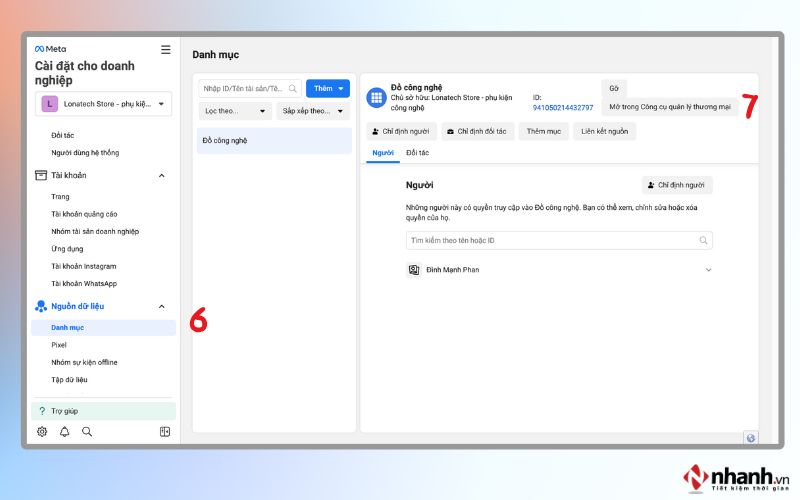Screen dimensions: 800x500
Task: Click the Meta logo
Action: tap(51, 49)
